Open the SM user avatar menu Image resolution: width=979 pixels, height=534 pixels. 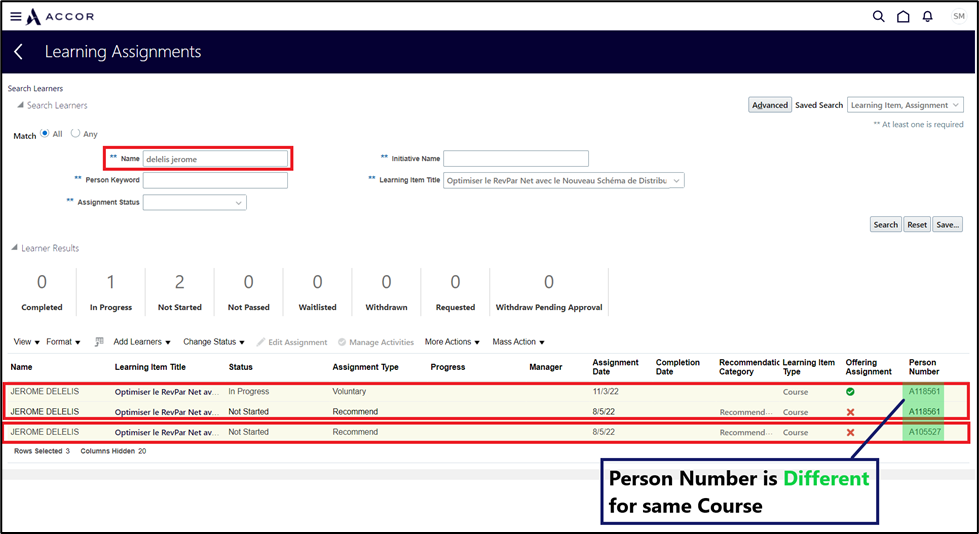(959, 16)
